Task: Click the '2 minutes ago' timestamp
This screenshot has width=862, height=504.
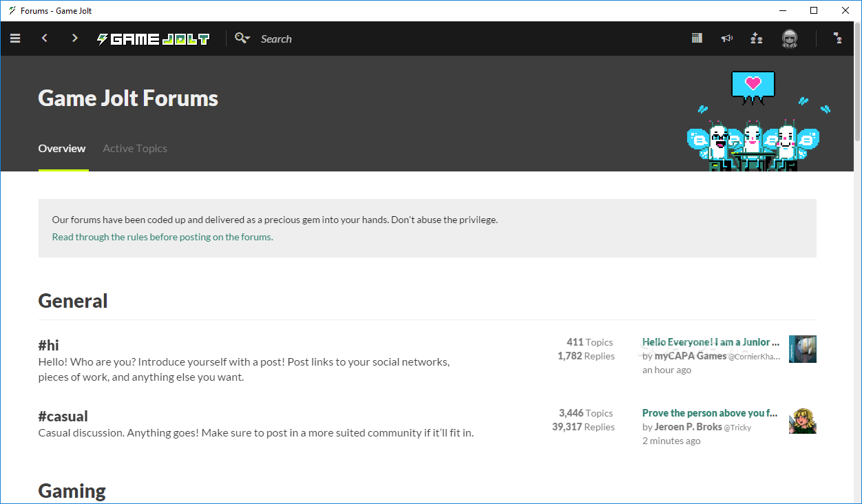Action: click(671, 441)
